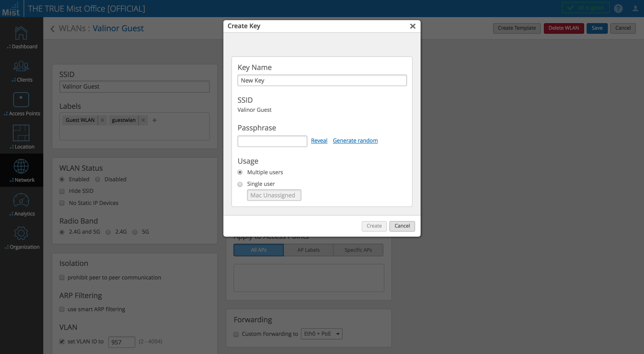Select the Network globe icon
Viewport: 644px width, 354px height.
point(21,166)
